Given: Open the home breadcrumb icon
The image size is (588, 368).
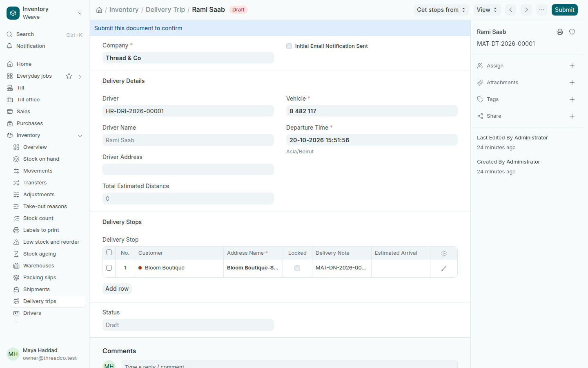Looking at the screenshot, I should [x=99, y=10].
